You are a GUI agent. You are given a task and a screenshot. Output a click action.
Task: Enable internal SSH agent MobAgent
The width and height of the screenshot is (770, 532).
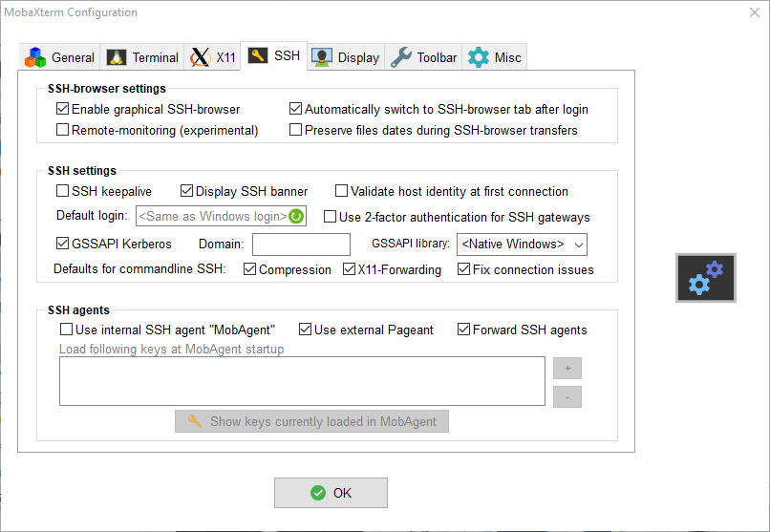click(66, 329)
